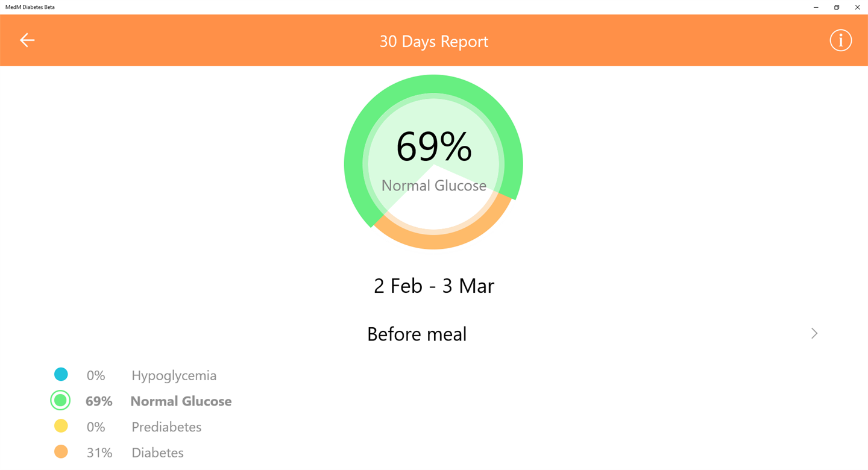
Task: Minimize the MedM Diabetes window
Action: click(816, 7)
